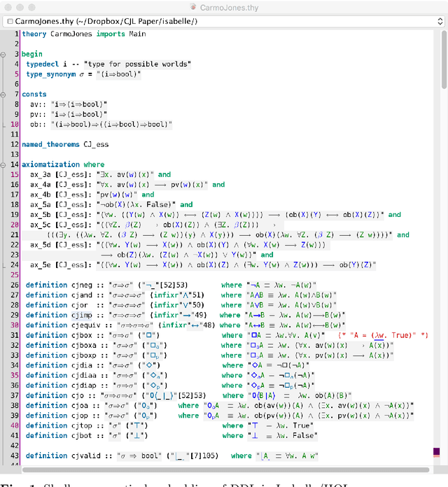Click the file icon in window title bar
The height and width of the screenshot is (487, 448).
[193, 6]
